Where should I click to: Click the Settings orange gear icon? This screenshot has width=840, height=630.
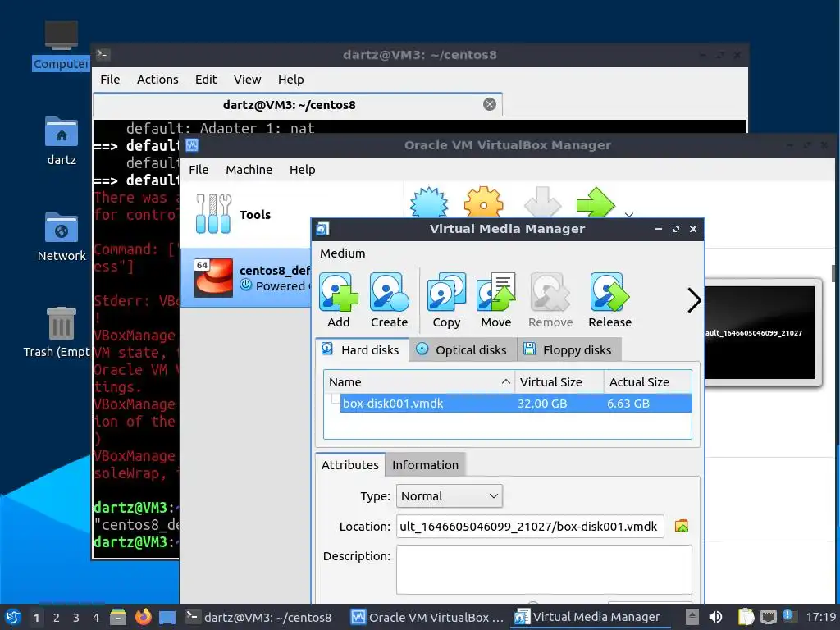484,203
